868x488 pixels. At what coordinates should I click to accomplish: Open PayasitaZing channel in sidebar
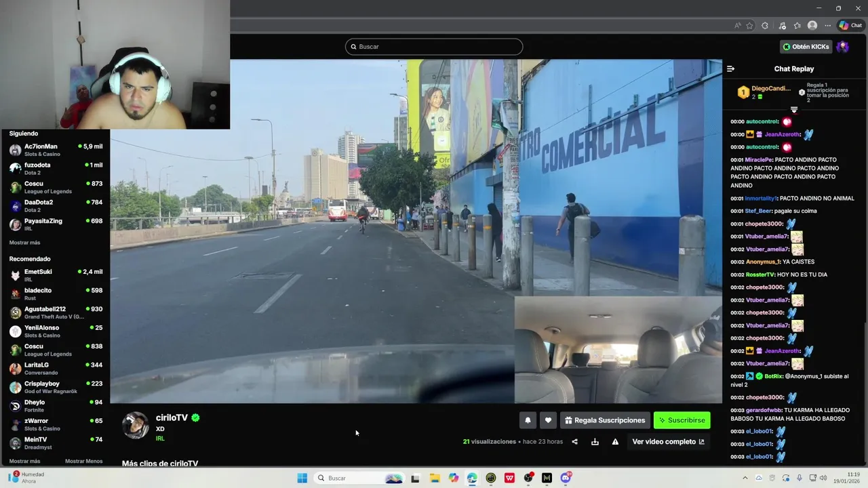(56, 224)
